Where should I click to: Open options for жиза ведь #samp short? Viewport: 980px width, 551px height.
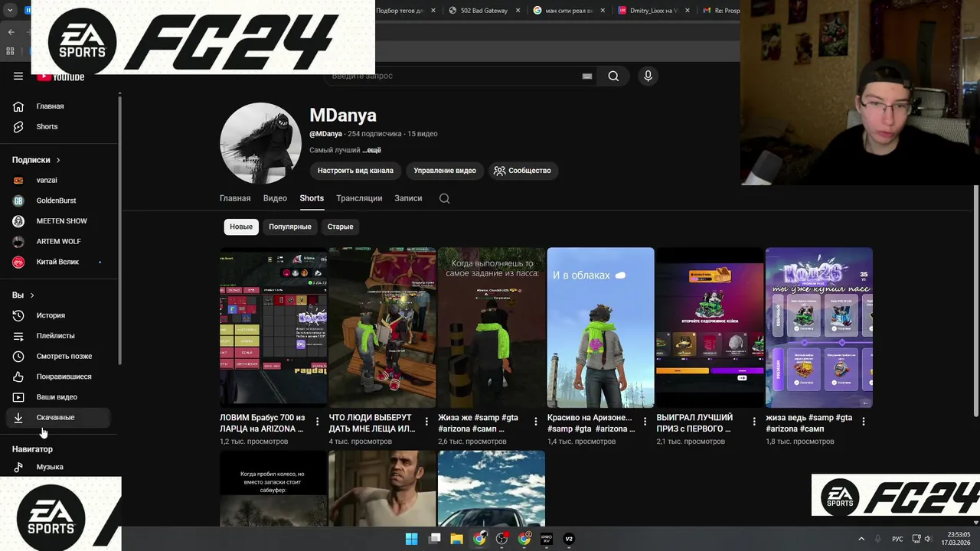tap(863, 422)
